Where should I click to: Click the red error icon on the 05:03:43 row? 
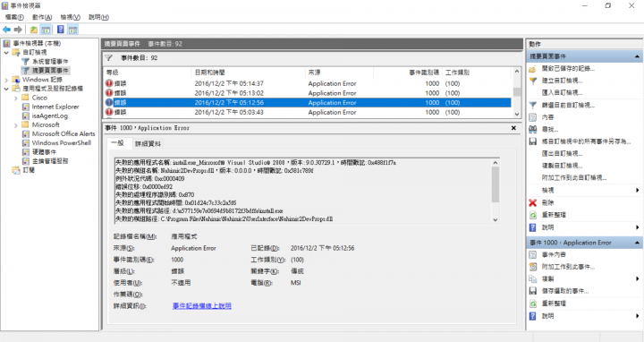[109, 112]
